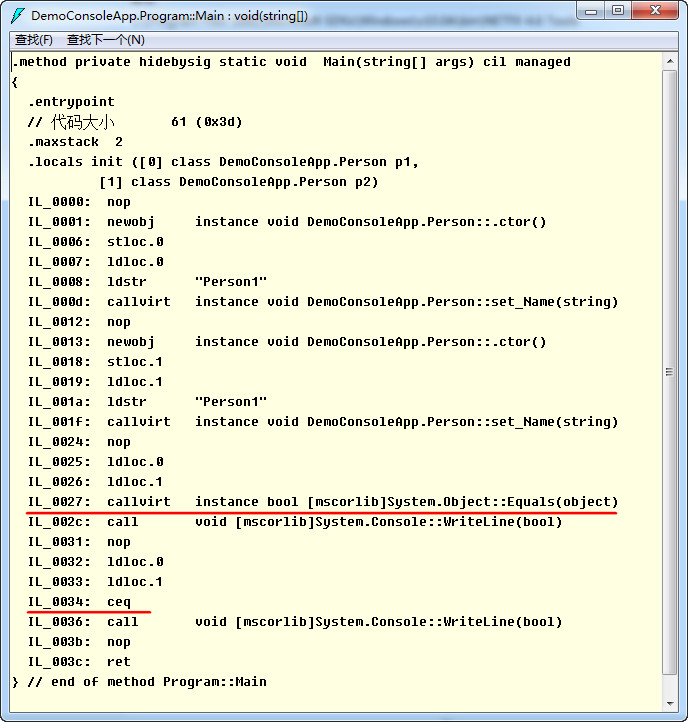Image resolution: width=688 pixels, height=722 pixels.
Task: Place cursor on the .entrypoint directive
Action: pos(71,102)
